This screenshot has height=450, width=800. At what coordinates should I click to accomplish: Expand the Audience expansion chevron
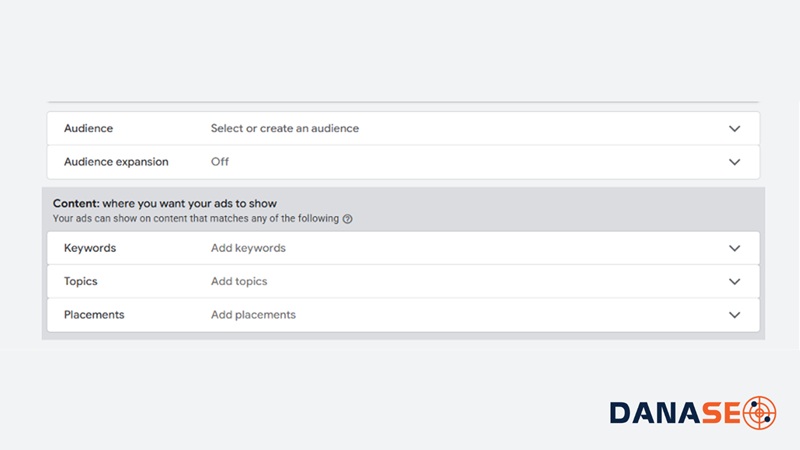pyautogui.click(x=734, y=162)
